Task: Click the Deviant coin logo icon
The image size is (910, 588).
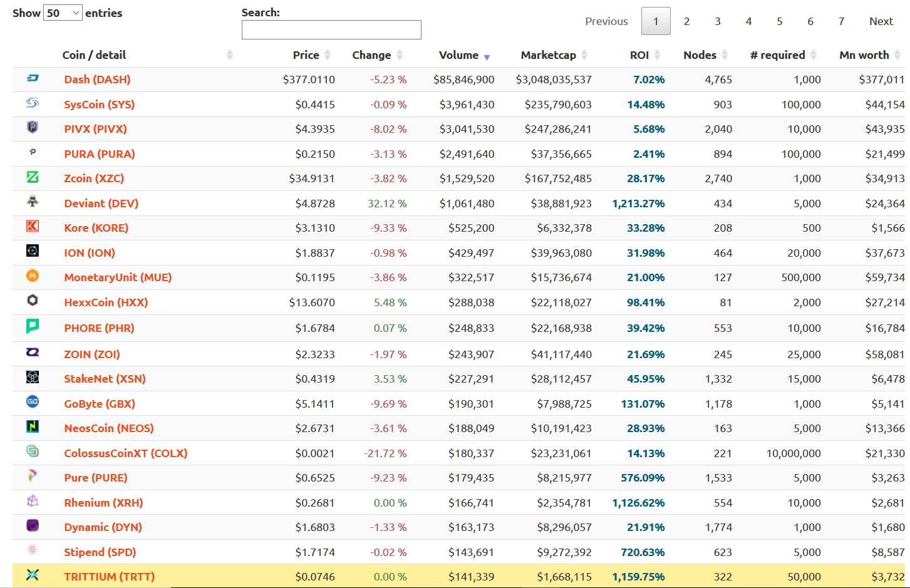Action: (33, 201)
